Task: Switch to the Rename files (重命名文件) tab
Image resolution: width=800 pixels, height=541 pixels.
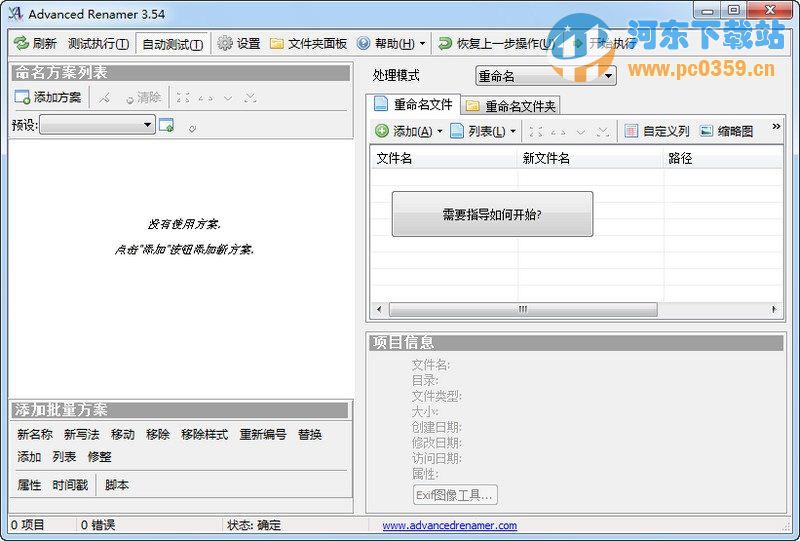Action: coord(413,105)
